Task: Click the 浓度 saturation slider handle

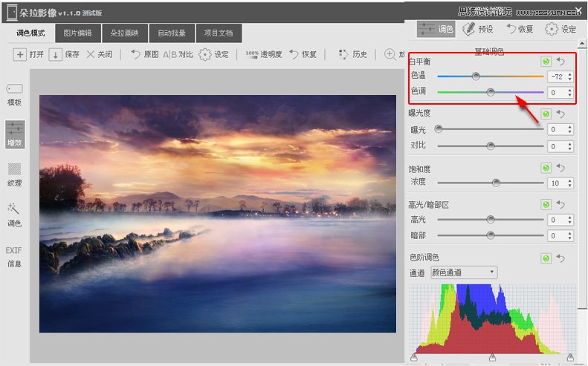Action: [x=496, y=183]
